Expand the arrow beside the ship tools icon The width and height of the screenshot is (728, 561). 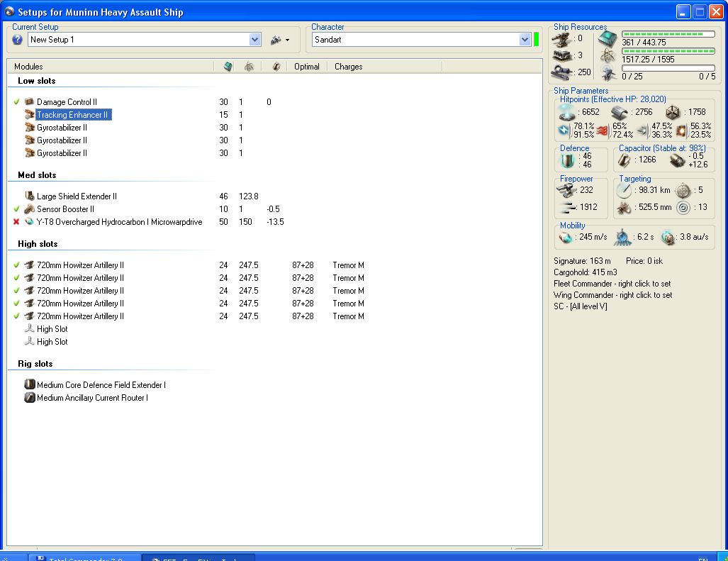click(x=287, y=40)
